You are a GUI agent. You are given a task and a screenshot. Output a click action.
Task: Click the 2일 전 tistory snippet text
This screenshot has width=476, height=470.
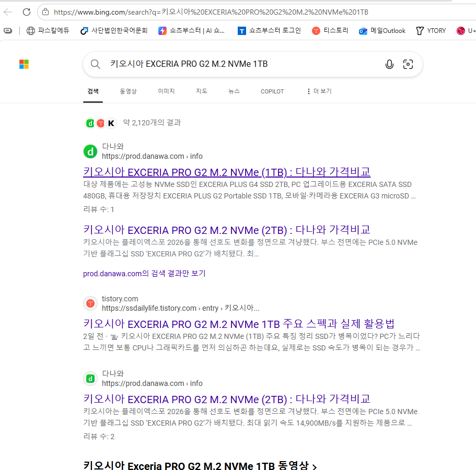[x=251, y=342]
